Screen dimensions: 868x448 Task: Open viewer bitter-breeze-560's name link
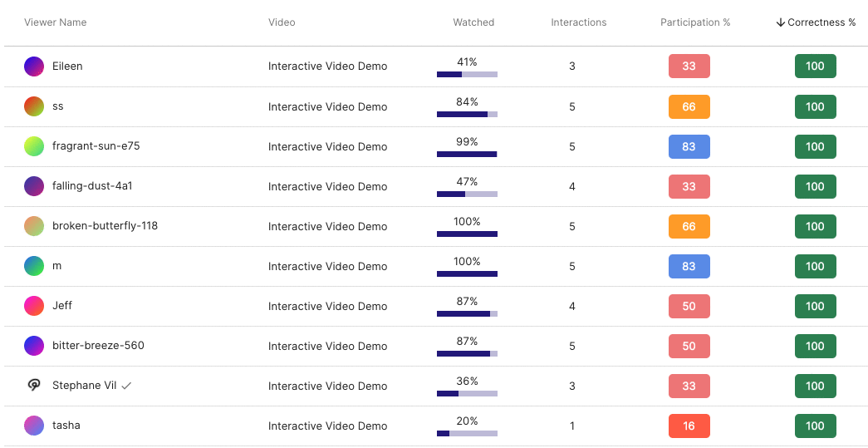pyautogui.click(x=98, y=346)
